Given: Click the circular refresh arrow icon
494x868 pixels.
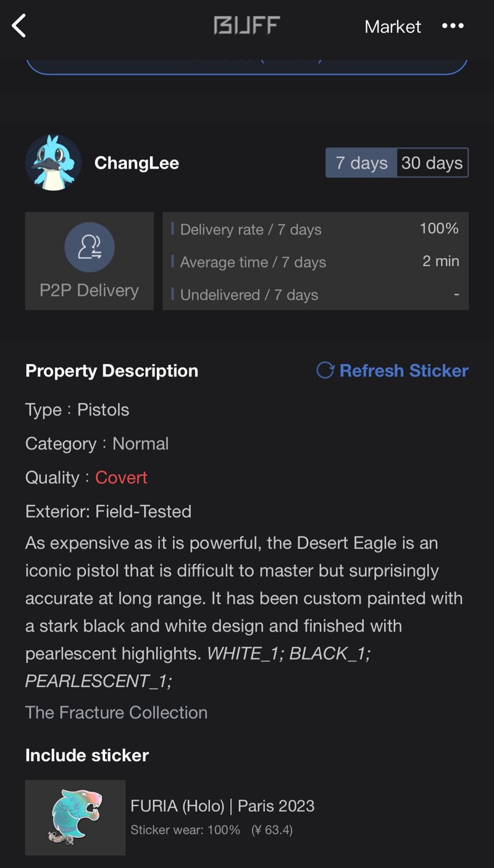Looking at the screenshot, I should click(325, 370).
